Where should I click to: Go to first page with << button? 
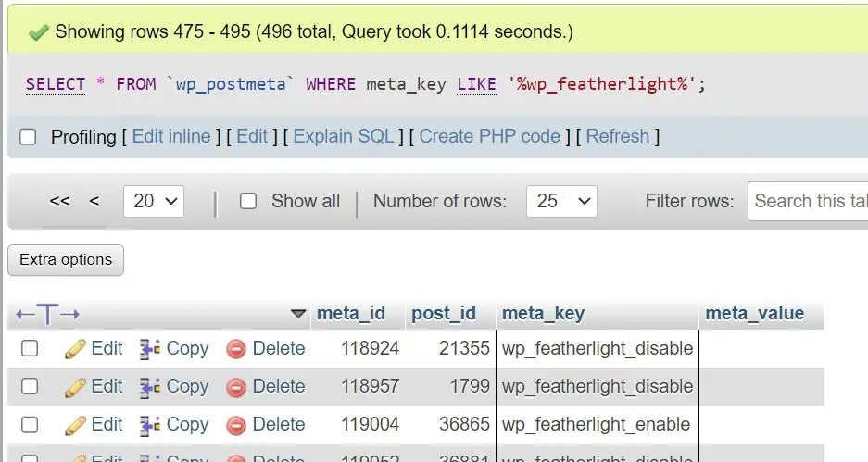click(x=60, y=201)
